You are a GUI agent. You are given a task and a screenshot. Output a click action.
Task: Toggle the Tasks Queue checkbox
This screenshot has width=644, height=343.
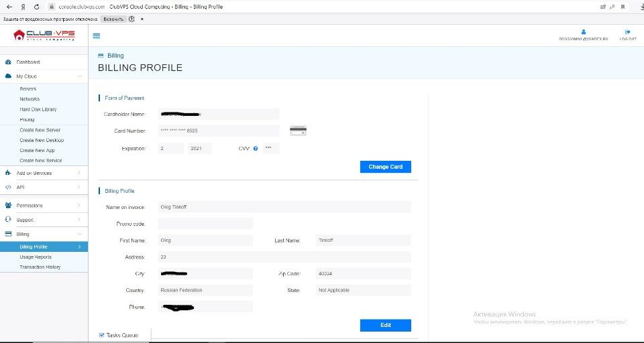[x=102, y=335]
